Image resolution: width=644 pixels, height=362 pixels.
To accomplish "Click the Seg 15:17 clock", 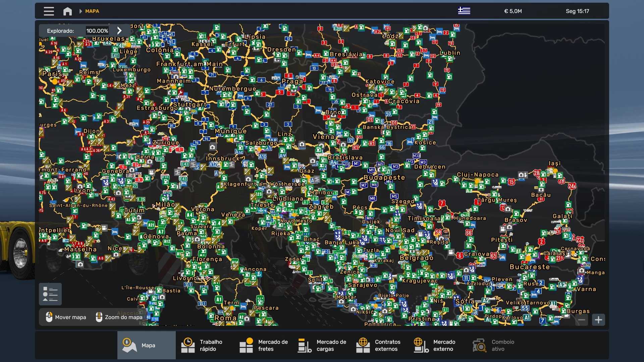I will point(577,11).
